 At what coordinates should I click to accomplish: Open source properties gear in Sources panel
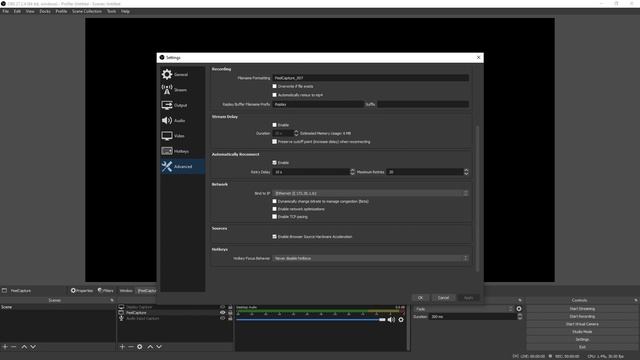tap(140, 347)
